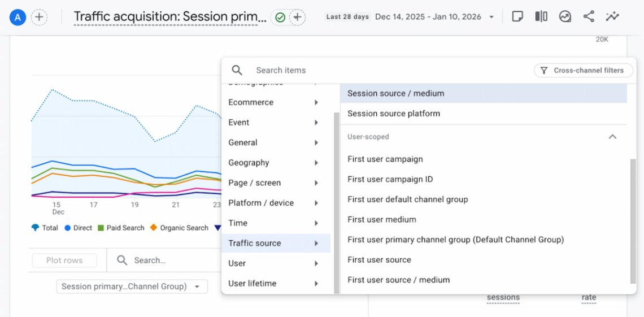
Task: Toggle the Direct series in legend
Action: 78,228
